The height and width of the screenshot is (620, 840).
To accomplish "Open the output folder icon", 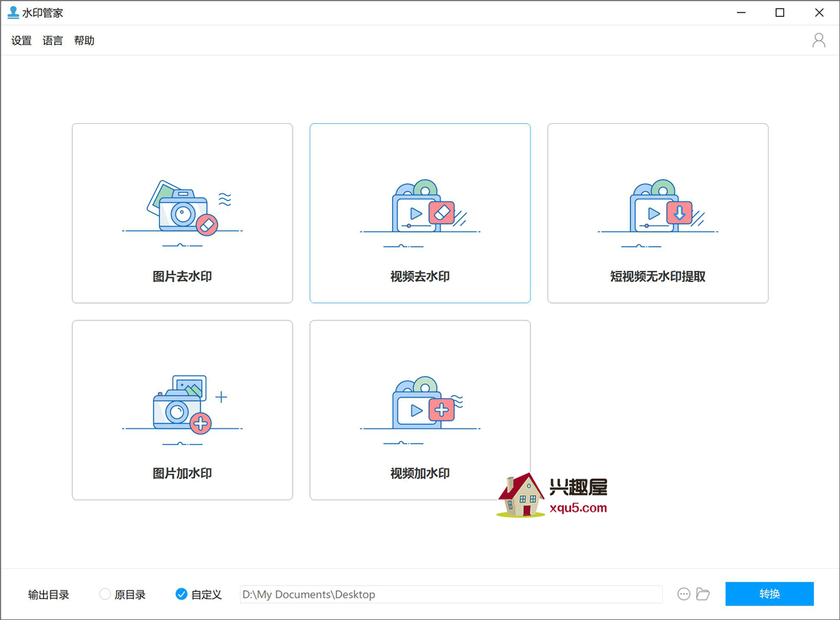I will tap(703, 594).
